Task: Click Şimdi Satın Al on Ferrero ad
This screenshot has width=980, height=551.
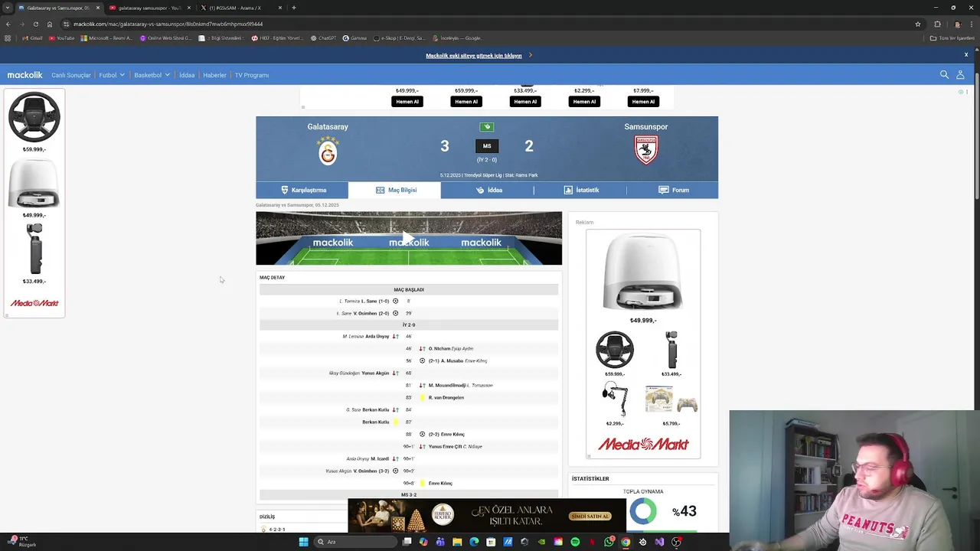Action: click(x=590, y=516)
